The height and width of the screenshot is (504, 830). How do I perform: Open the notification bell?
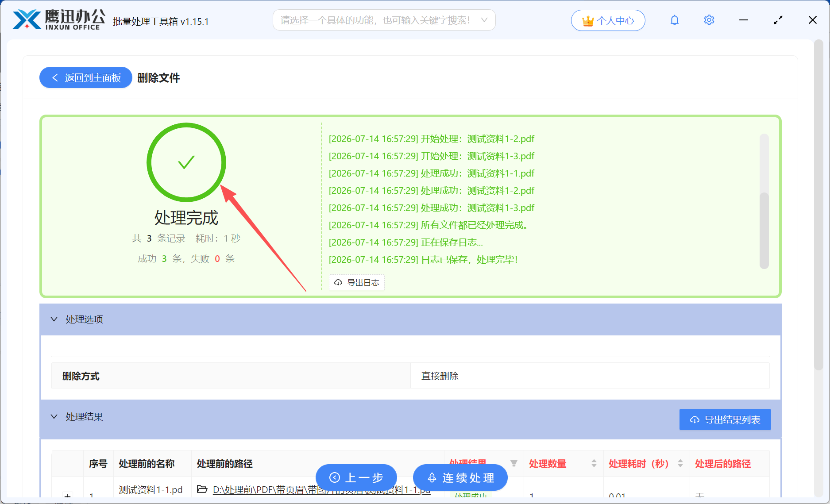(x=674, y=20)
